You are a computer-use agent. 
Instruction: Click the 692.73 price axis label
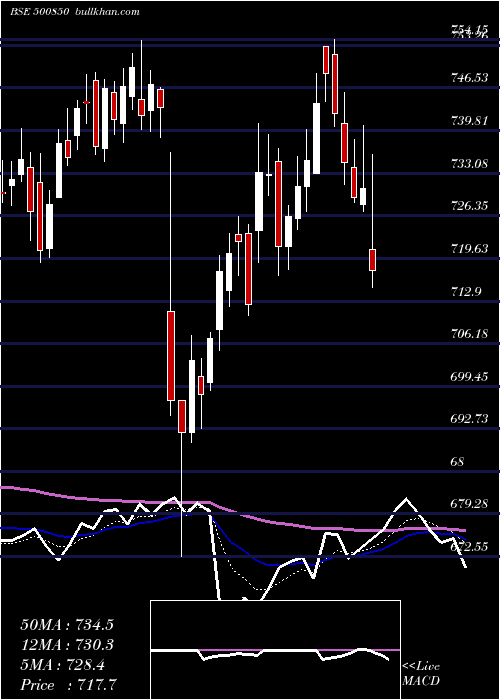tap(470, 419)
